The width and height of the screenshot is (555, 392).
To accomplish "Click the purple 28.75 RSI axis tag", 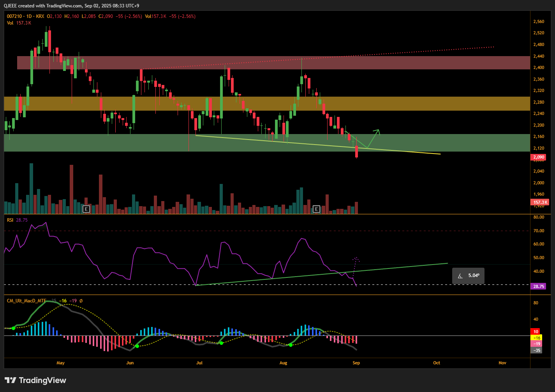I will tap(538, 286).
